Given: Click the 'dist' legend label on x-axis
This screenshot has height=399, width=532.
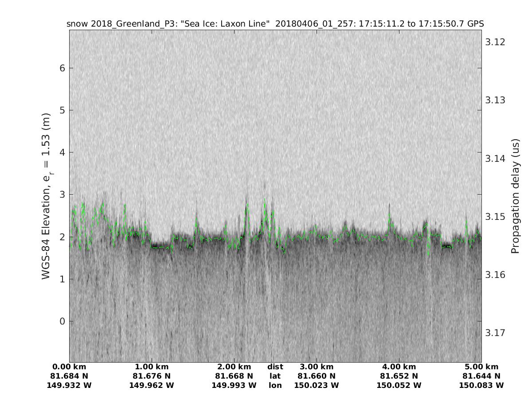Looking at the screenshot, I should coord(275,367).
